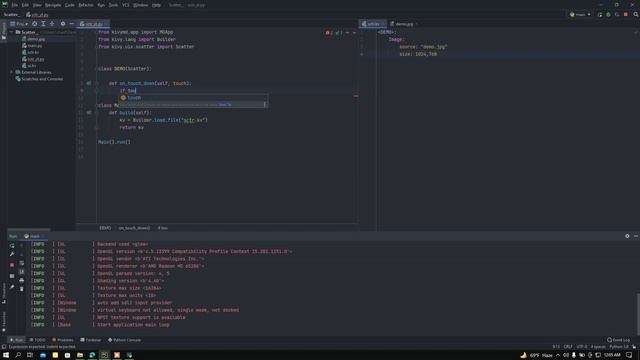
Task: Click the CRLF line separator in status bar
Action: tap(568, 347)
